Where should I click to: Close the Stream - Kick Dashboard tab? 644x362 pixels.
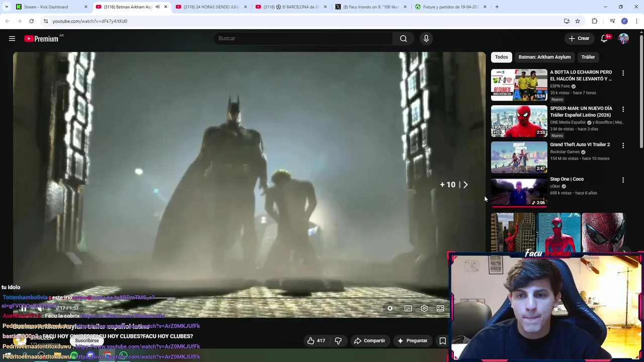pyautogui.click(x=86, y=7)
